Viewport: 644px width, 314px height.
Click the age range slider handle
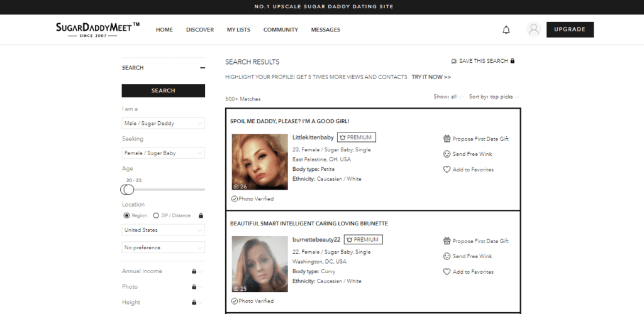(128, 189)
